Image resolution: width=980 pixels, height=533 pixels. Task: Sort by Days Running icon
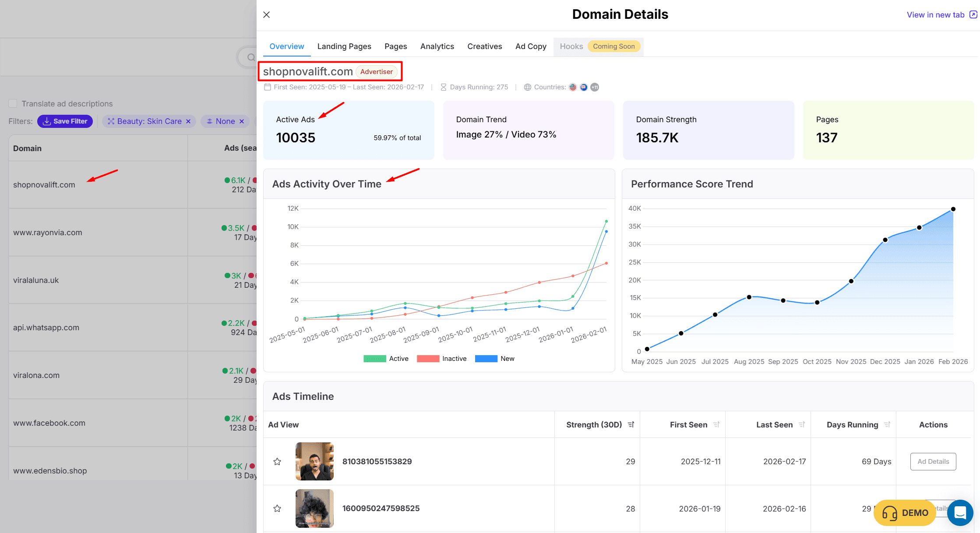887,425
